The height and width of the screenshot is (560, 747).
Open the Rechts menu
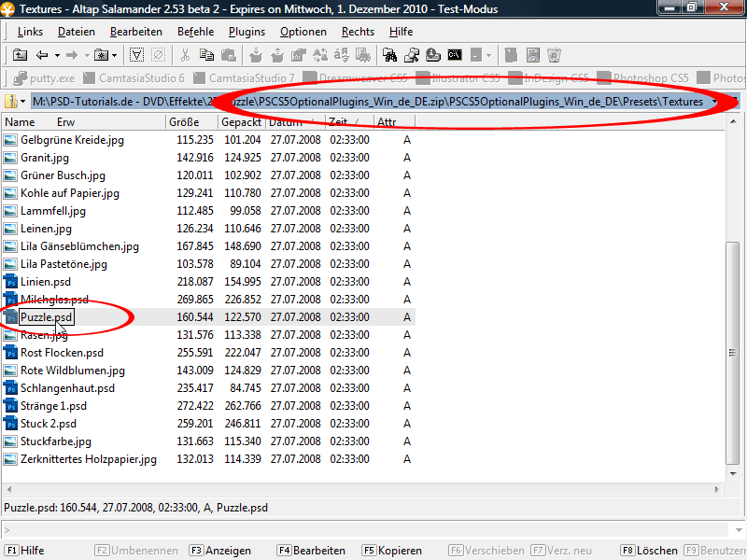tap(358, 32)
